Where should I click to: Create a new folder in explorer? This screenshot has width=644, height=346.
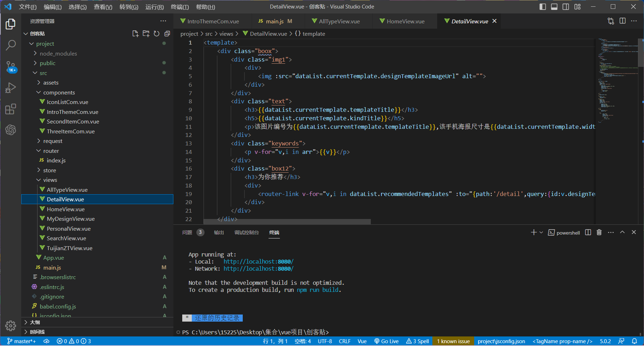point(146,34)
